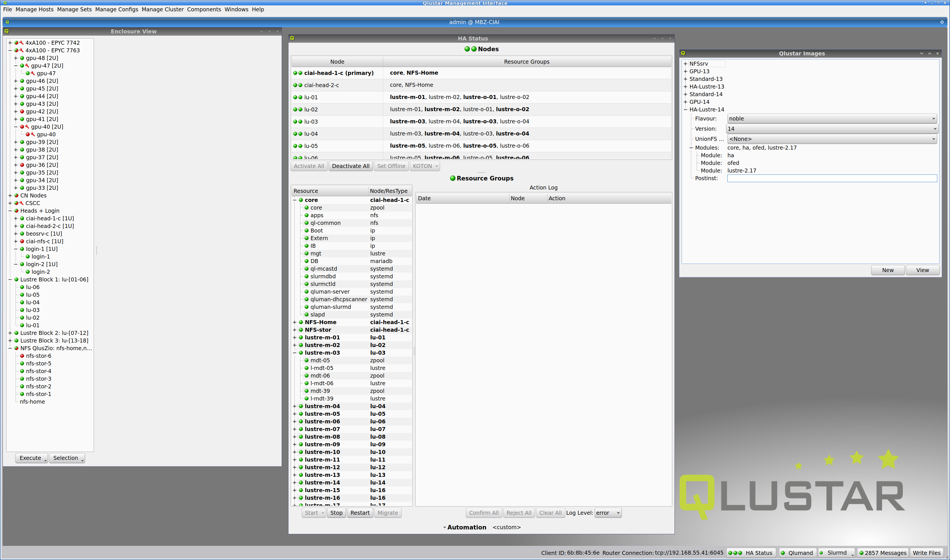Click the Restart button in Resource Groups
Viewport: 950px width, 560px height.
360,513
